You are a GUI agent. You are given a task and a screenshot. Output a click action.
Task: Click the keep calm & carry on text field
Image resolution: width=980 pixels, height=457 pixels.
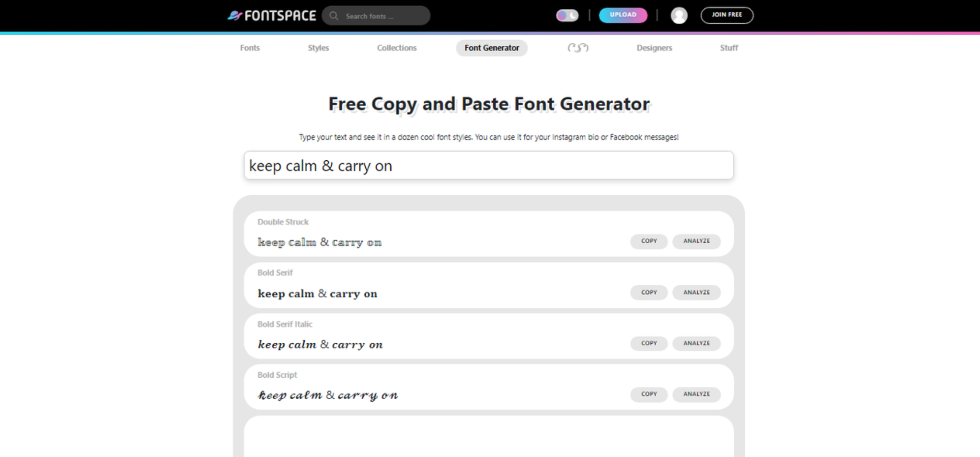click(487, 166)
